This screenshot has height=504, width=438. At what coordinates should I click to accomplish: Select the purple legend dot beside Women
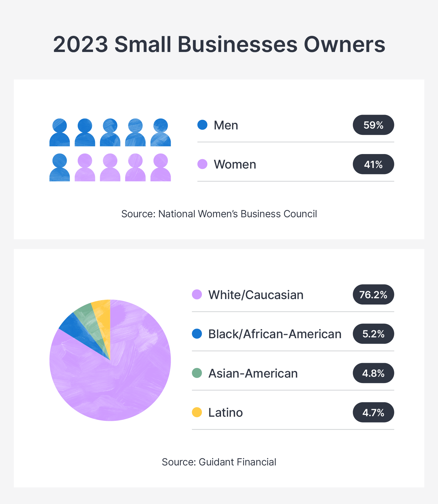tap(202, 164)
